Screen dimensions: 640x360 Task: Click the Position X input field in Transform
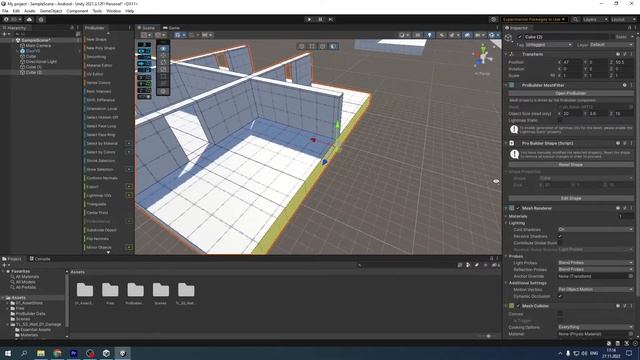[x=572, y=62]
